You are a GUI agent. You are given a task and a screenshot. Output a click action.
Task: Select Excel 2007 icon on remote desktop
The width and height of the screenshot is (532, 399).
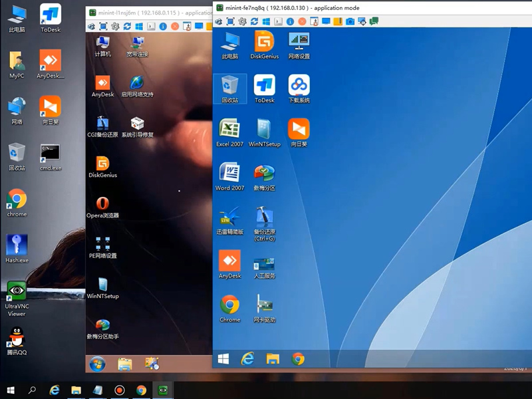coord(229,132)
